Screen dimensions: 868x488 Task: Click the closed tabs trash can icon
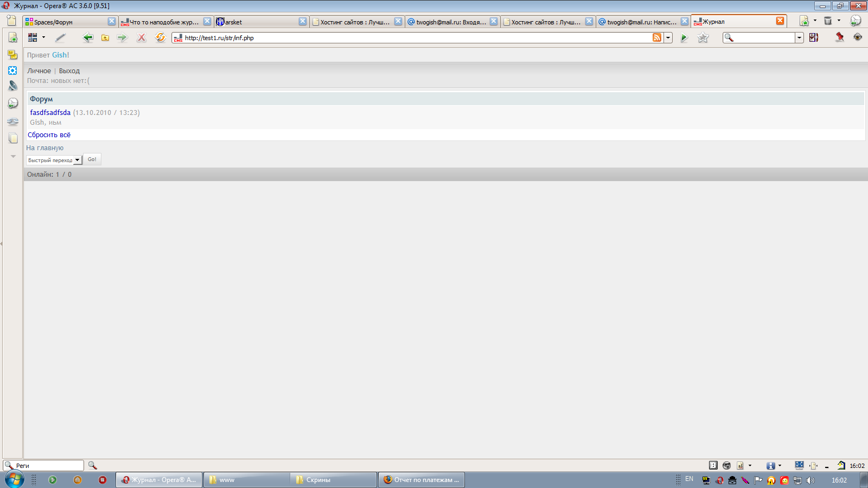coord(828,21)
